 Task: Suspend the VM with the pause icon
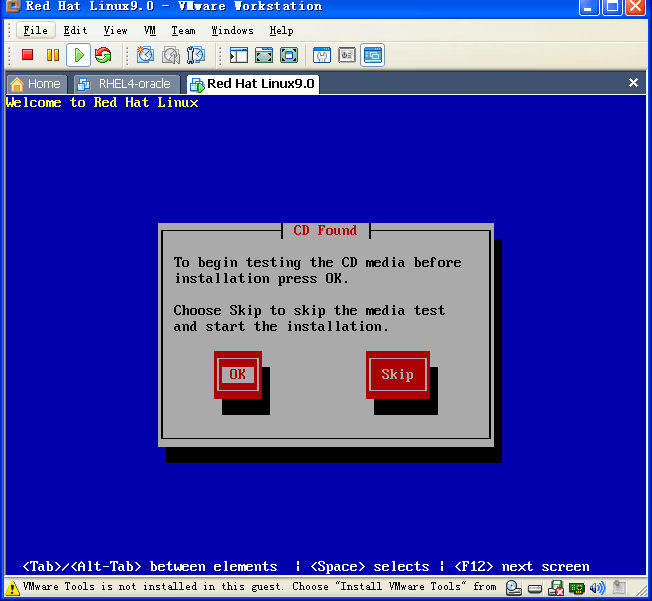pos(53,55)
